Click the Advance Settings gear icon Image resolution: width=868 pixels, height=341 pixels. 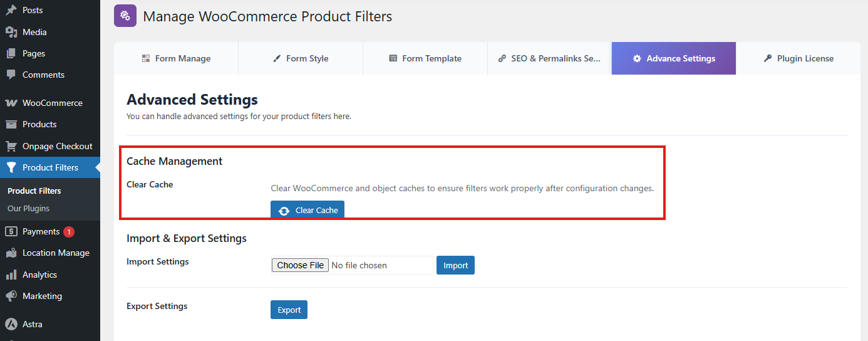click(637, 58)
